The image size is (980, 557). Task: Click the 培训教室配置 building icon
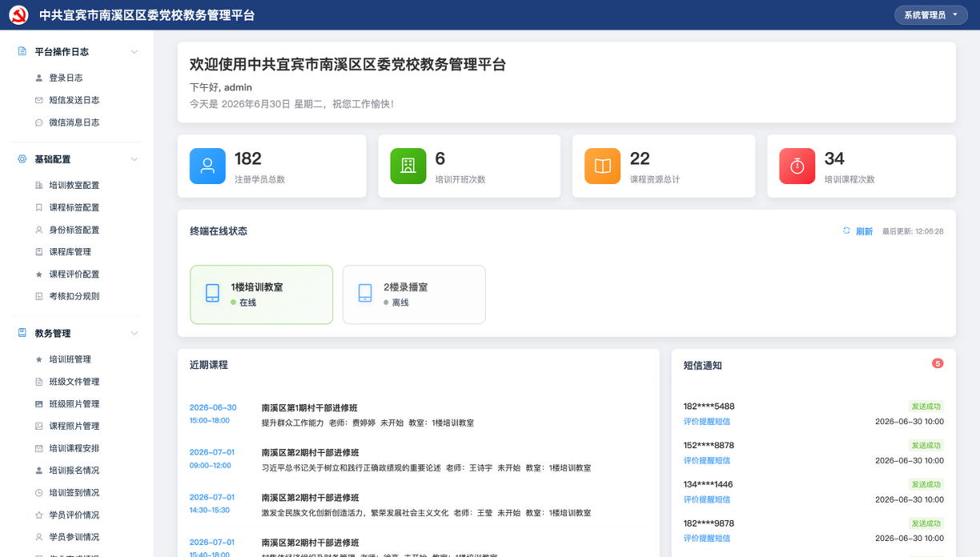(x=39, y=185)
